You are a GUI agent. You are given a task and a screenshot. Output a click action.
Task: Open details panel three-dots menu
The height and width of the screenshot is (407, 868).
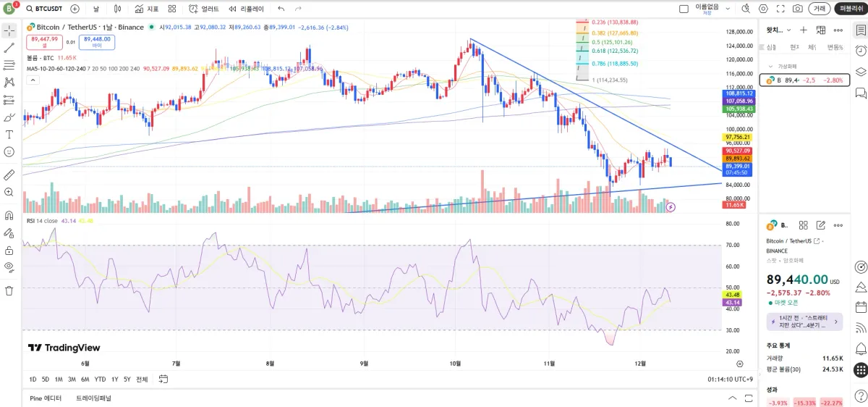tap(838, 225)
